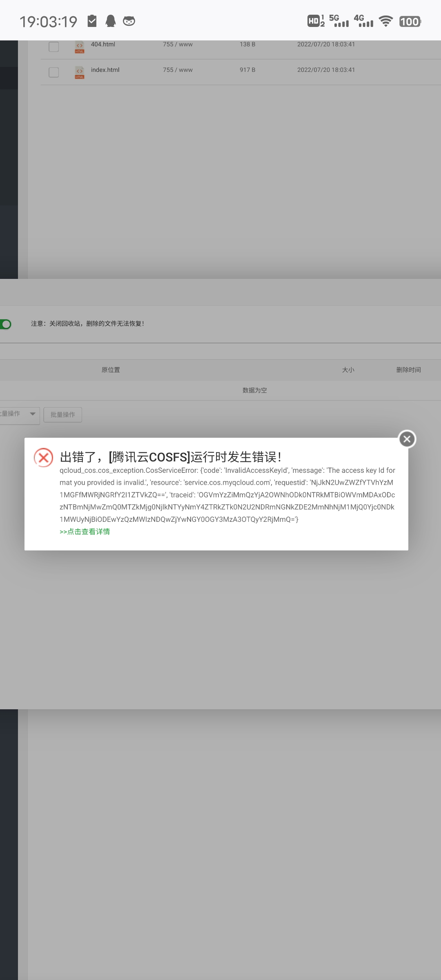441x980 pixels.
Task: Close the COSFS error dialog
Action: (407, 439)
